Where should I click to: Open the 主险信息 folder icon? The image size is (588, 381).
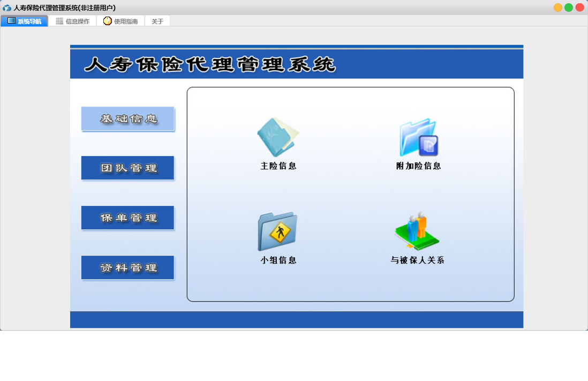[x=278, y=137]
